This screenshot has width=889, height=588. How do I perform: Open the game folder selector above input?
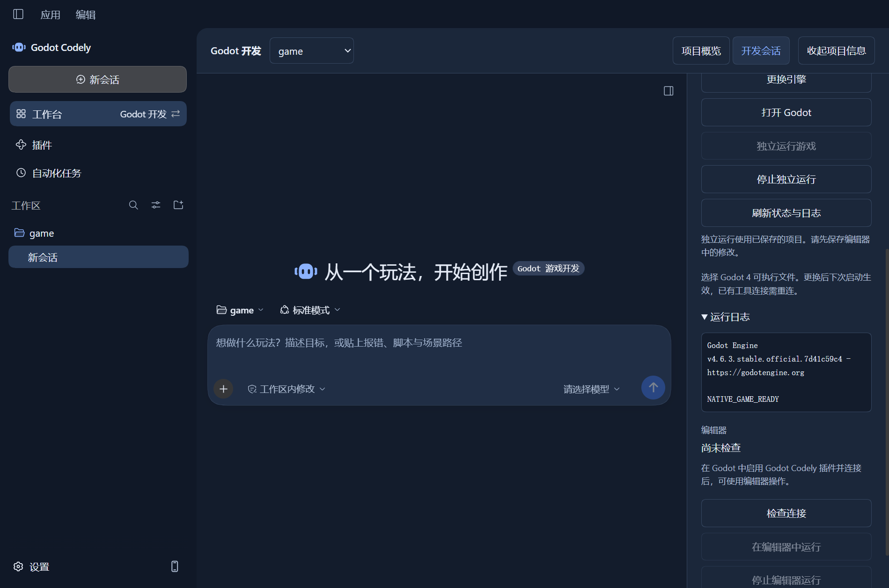click(x=240, y=310)
